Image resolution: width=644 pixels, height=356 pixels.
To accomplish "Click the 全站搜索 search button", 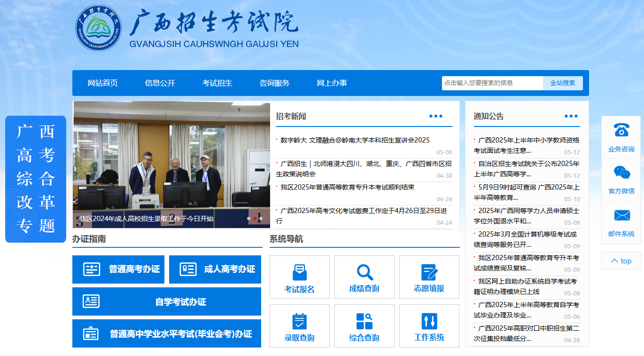I will click(x=563, y=83).
